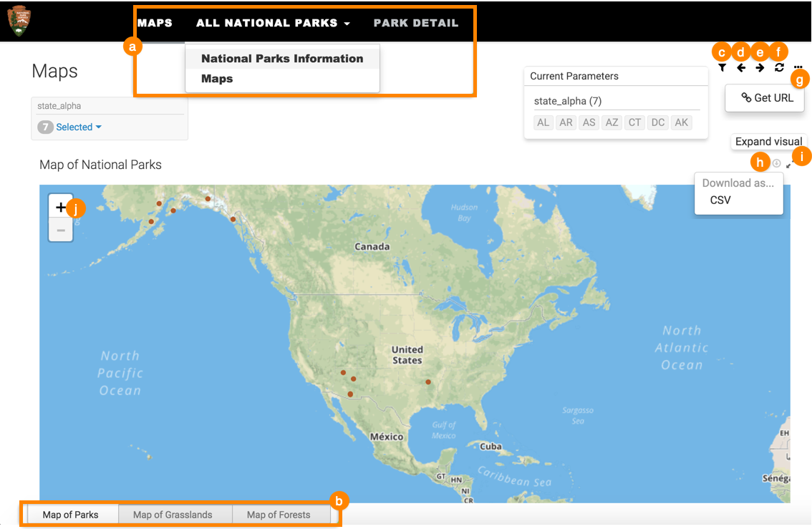Screen dimensions: 812x529
Task: Click the Get URL button
Action: [766, 98]
